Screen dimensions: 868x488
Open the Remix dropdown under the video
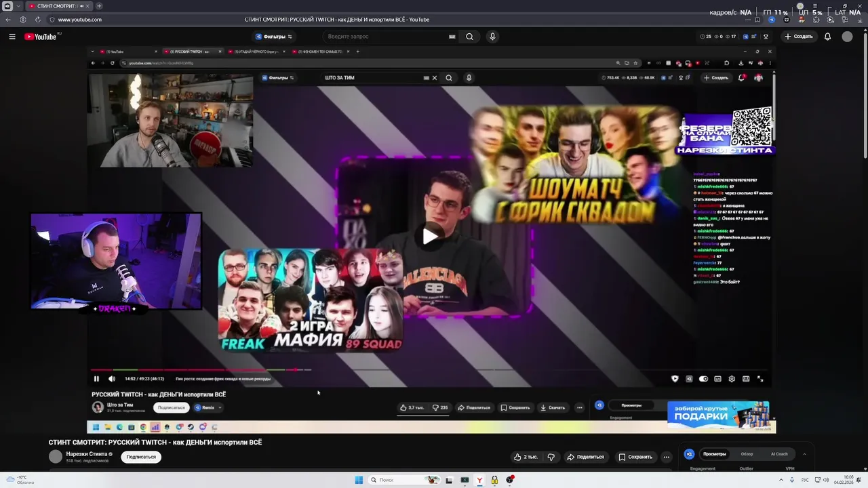[x=208, y=407]
